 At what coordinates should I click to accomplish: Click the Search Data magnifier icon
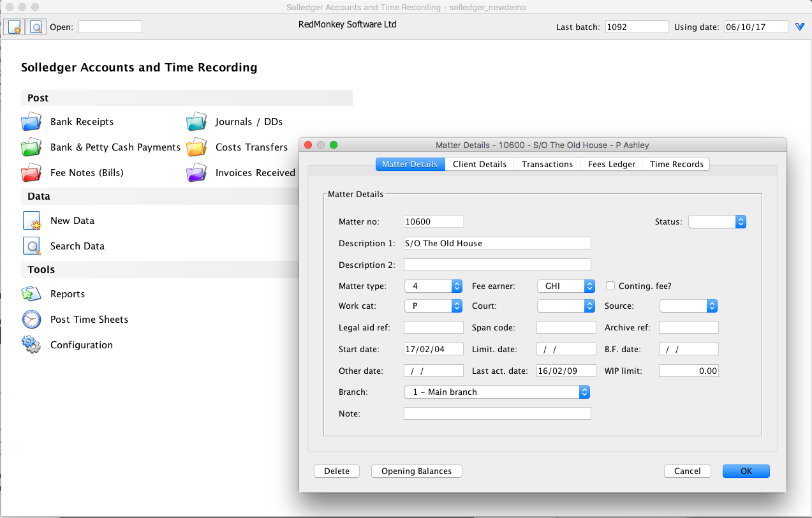point(31,246)
